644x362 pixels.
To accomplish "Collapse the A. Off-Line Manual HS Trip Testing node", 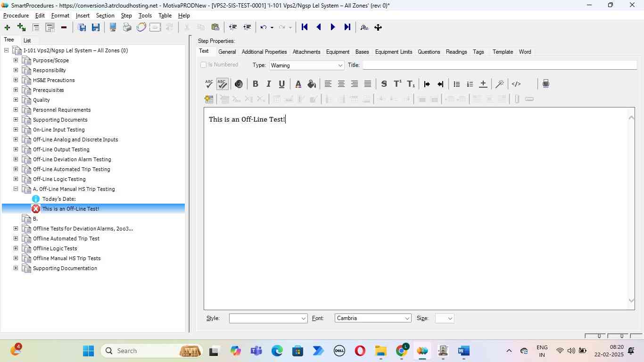I will pos(16,189).
